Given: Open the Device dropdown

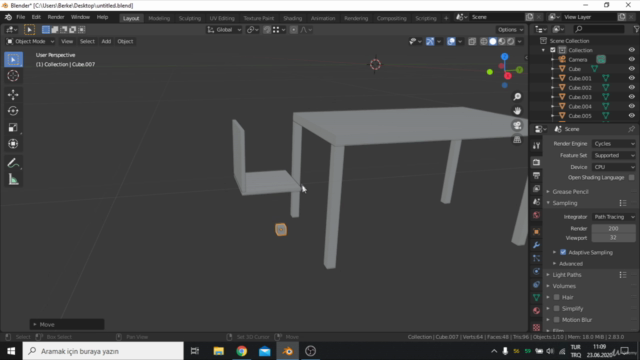Looking at the screenshot, I should [x=613, y=167].
